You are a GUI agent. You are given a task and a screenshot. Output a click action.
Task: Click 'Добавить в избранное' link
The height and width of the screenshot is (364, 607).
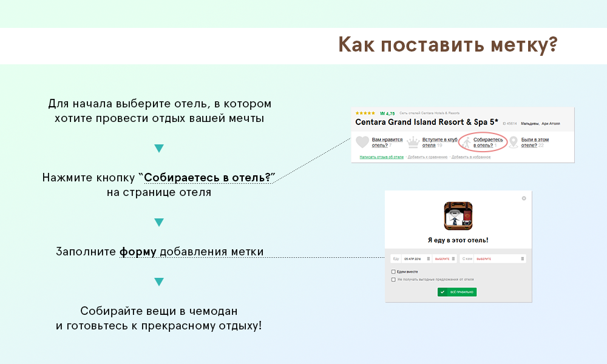(x=470, y=157)
